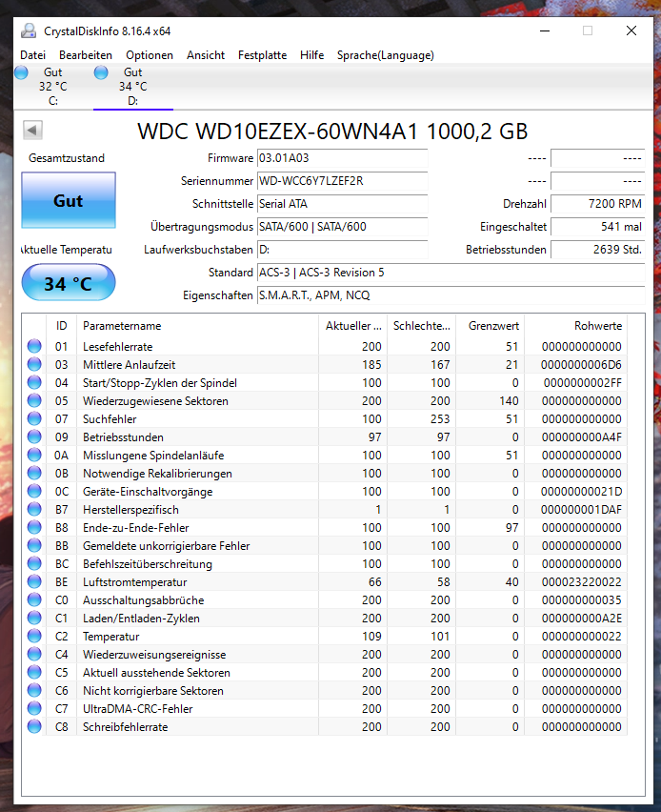
Task: Click the Eigenschaften field S.M.A.R.T., APM, NCQ
Action: [451, 295]
